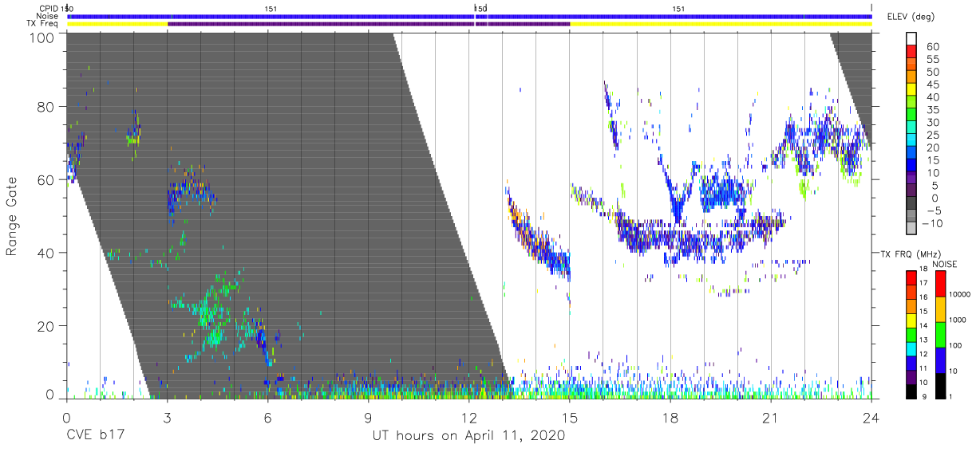Click the CPID row label
This screenshot has height=452, width=980.
[x=48, y=8]
